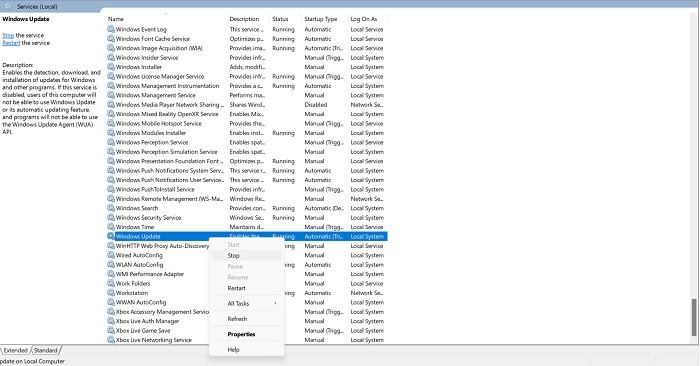700x366 pixels.
Task: Click the gear icon beside Windows Perception Service
Action: coord(111,142)
